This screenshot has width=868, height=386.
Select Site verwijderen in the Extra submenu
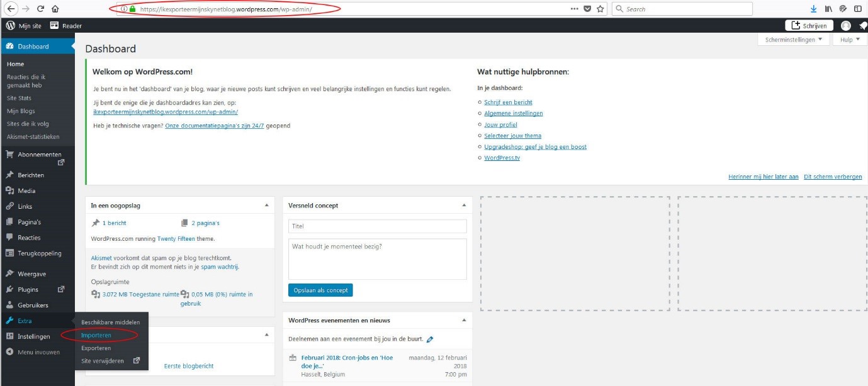point(103,361)
